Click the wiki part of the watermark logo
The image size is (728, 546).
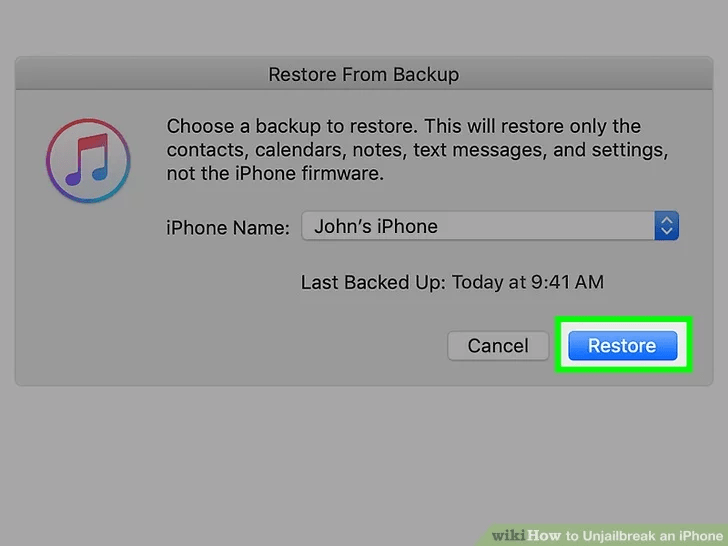tap(508, 535)
